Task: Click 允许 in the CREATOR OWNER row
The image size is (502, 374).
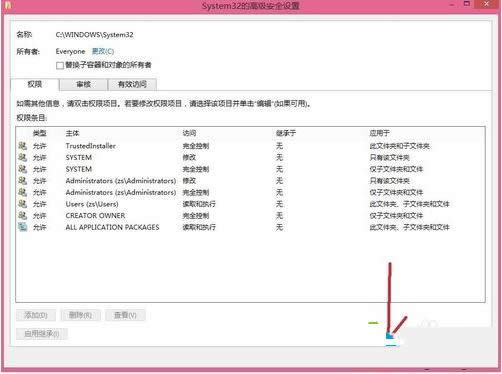Action: click(x=40, y=216)
